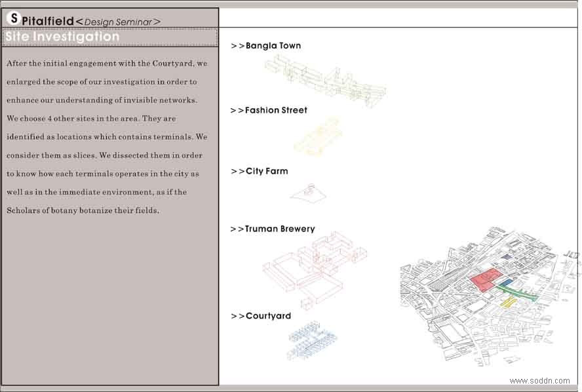Viewport: 582px width, 392px height.
Task: Expand the >>Courtyard section label
Action: click(261, 316)
